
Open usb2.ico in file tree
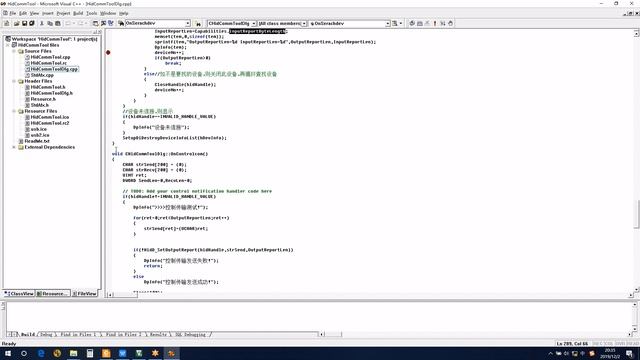coord(40,135)
